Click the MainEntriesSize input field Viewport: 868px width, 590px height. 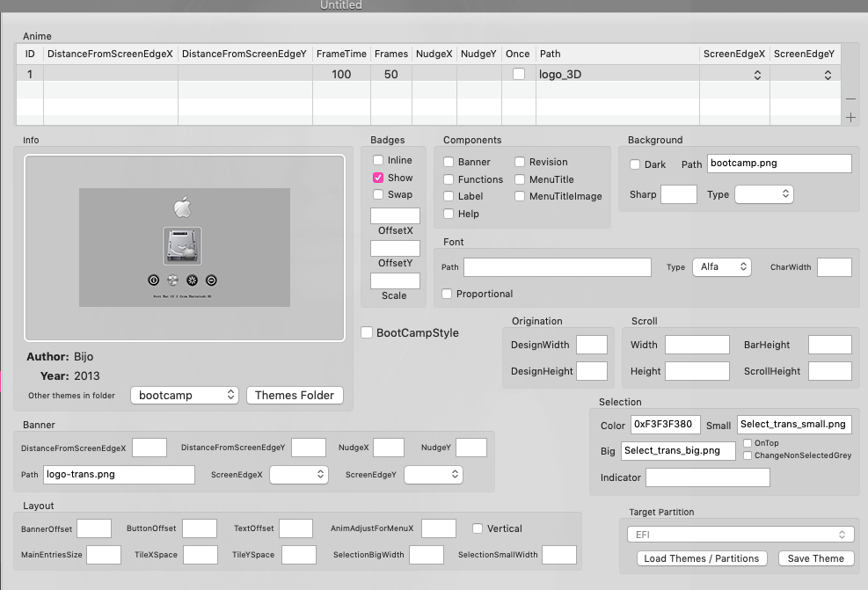(104, 555)
